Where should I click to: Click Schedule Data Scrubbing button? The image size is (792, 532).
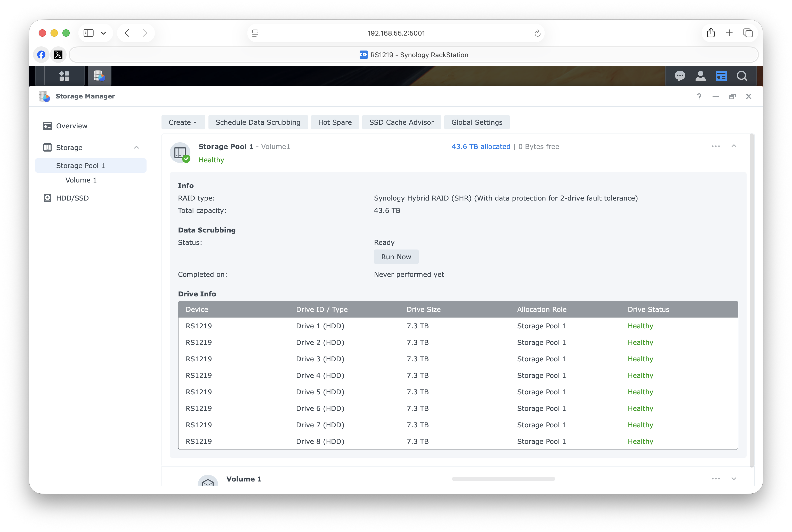coord(258,122)
